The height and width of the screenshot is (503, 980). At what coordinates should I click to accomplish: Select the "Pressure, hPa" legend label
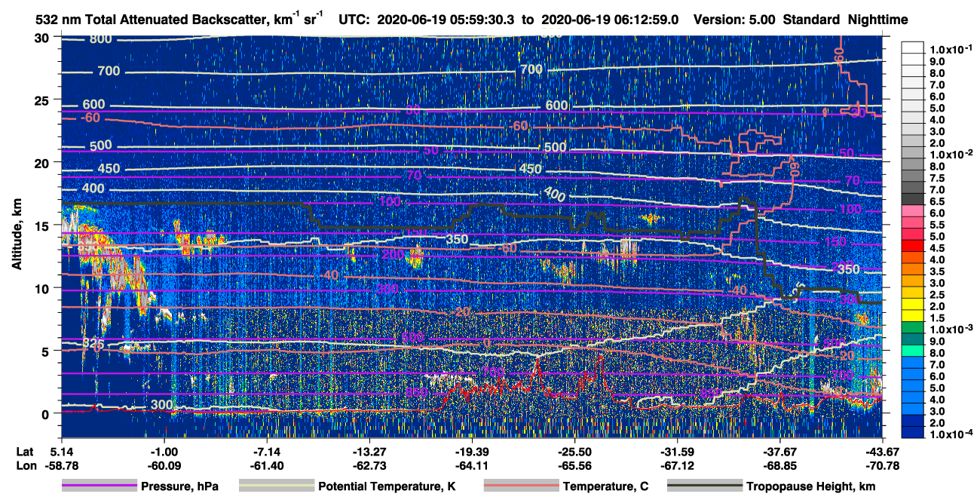tap(179, 486)
